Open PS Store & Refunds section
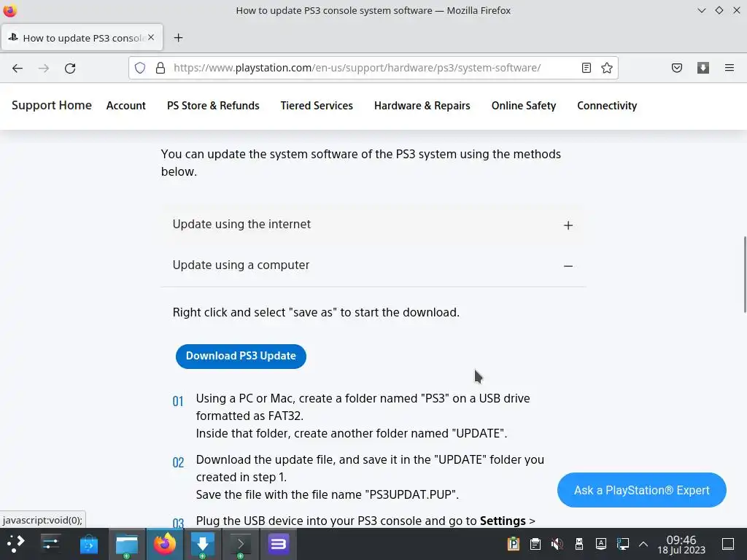Screen dimensions: 747x560 (x=213, y=106)
